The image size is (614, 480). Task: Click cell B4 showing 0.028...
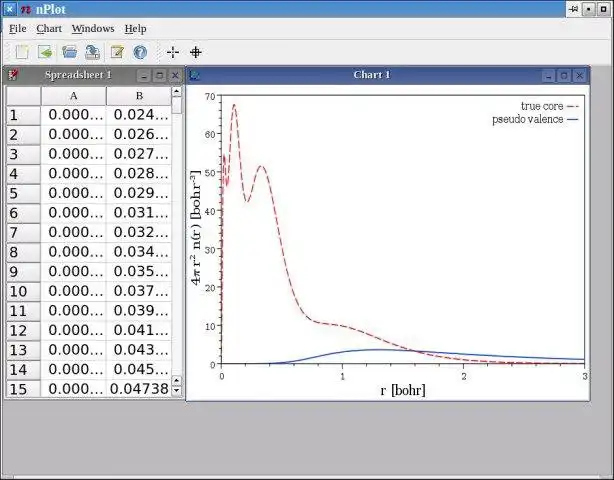coord(139,174)
